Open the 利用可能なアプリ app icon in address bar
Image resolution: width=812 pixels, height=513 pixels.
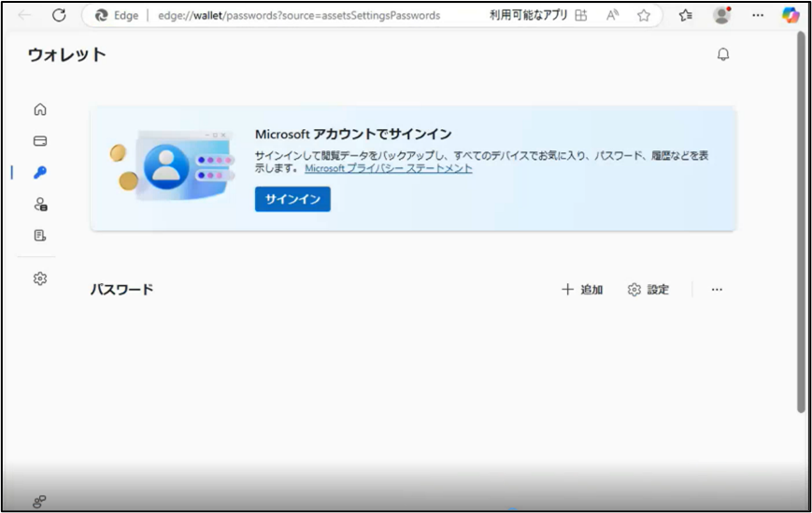pyautogui.click(x=581, y=15)
